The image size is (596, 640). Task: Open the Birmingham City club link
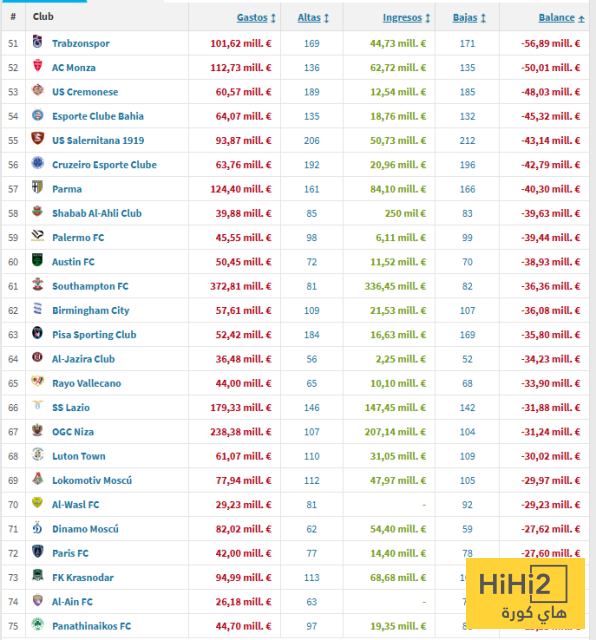91,311
